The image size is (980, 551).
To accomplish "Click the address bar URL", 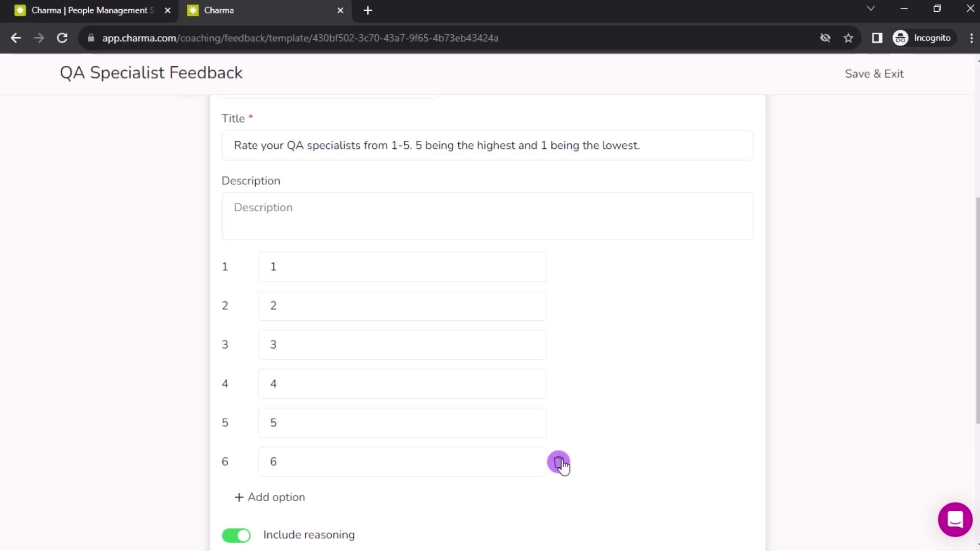I will coord(300,38).
